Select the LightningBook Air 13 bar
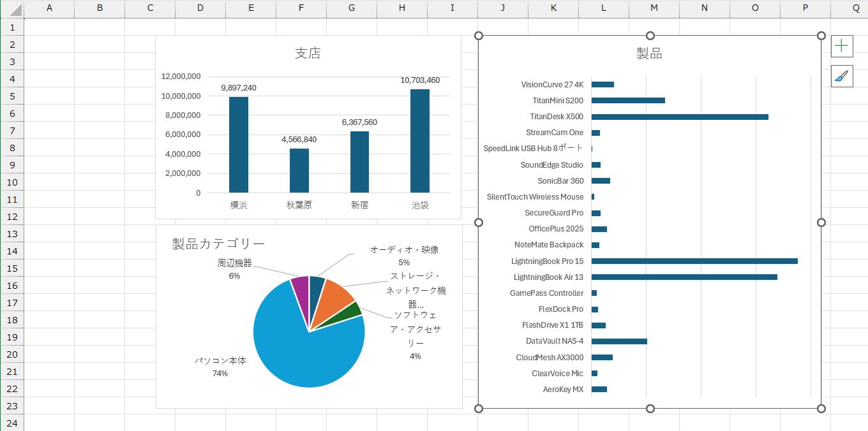This screenshot has height=431, width=868. coord(684,277)
